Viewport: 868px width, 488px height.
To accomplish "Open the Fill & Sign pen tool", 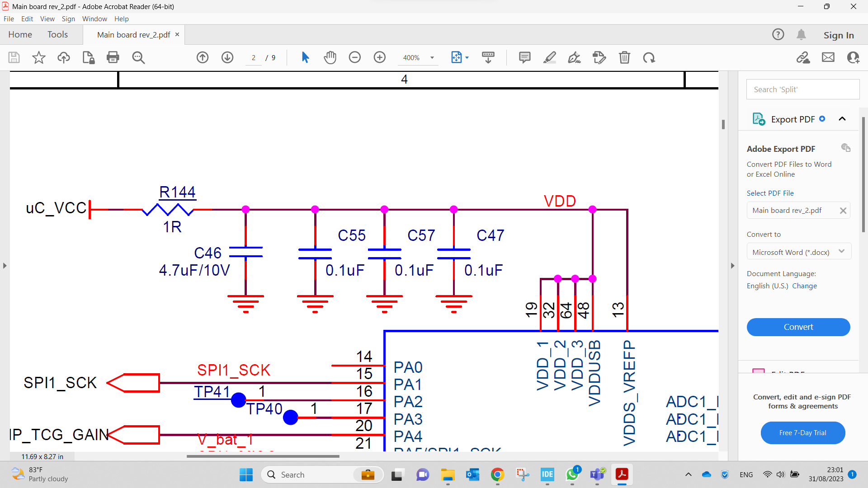I will pyautogui.click(x=574, y=57).
